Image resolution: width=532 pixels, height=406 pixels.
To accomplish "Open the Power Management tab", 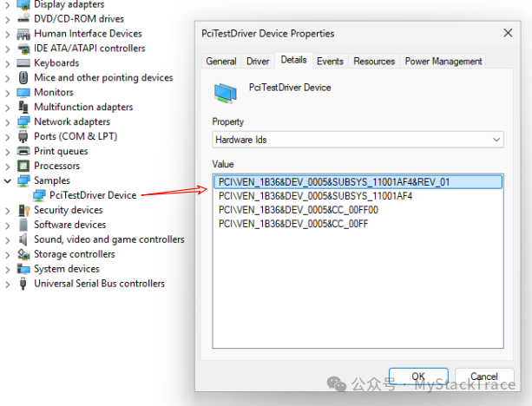I will click(x=443, y=62).
